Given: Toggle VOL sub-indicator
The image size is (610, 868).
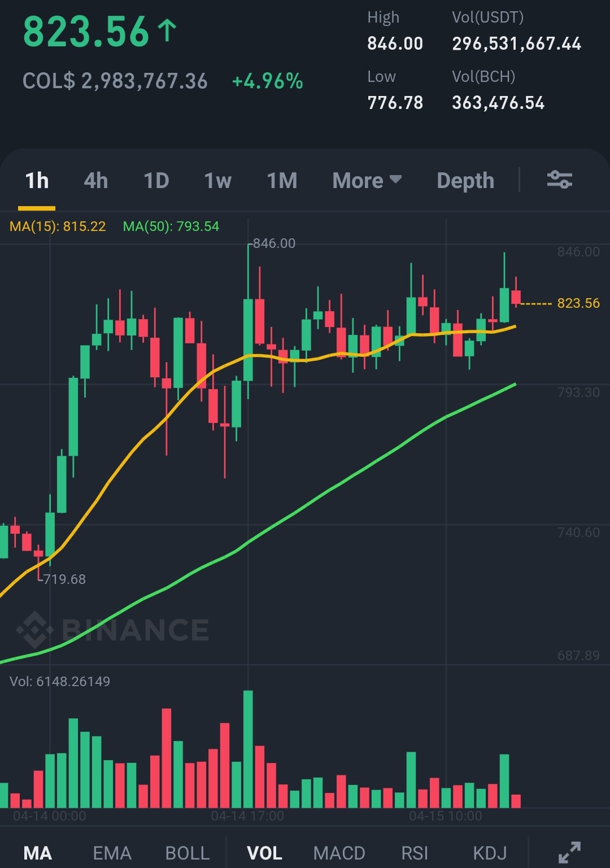Looking at the screenshot, I should (x=264, y=853).
